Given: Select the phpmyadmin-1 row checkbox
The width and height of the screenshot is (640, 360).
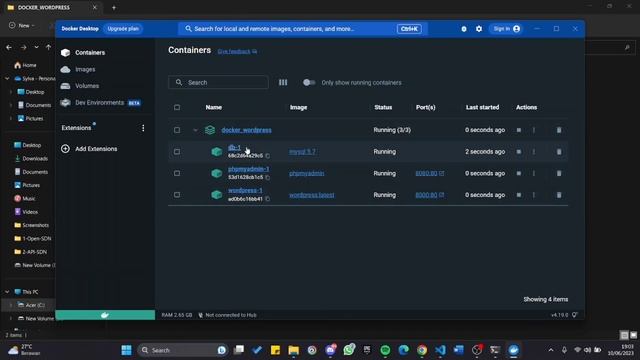Looking at the screenshot, I should pyautogui.click(x=177, y=173).
